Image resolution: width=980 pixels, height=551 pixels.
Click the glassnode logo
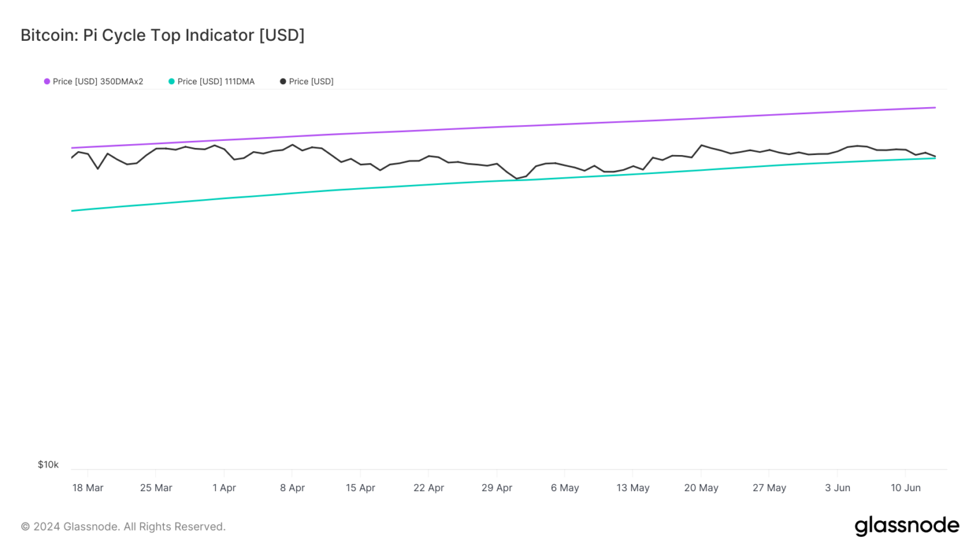point(907,526)
